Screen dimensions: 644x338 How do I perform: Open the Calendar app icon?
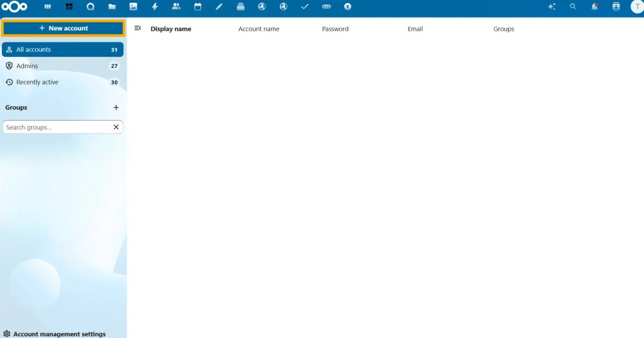pyautogui.click(x=198, y=7)
